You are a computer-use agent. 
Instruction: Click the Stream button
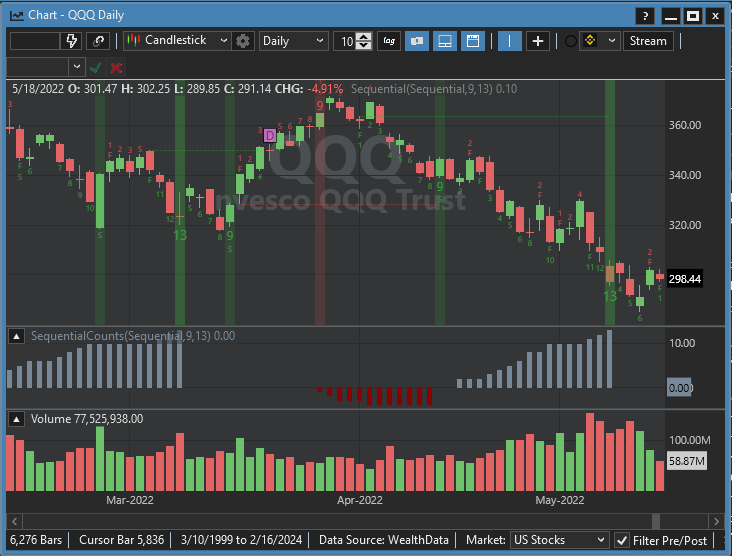pyautogui.click(x=648, y=41)
